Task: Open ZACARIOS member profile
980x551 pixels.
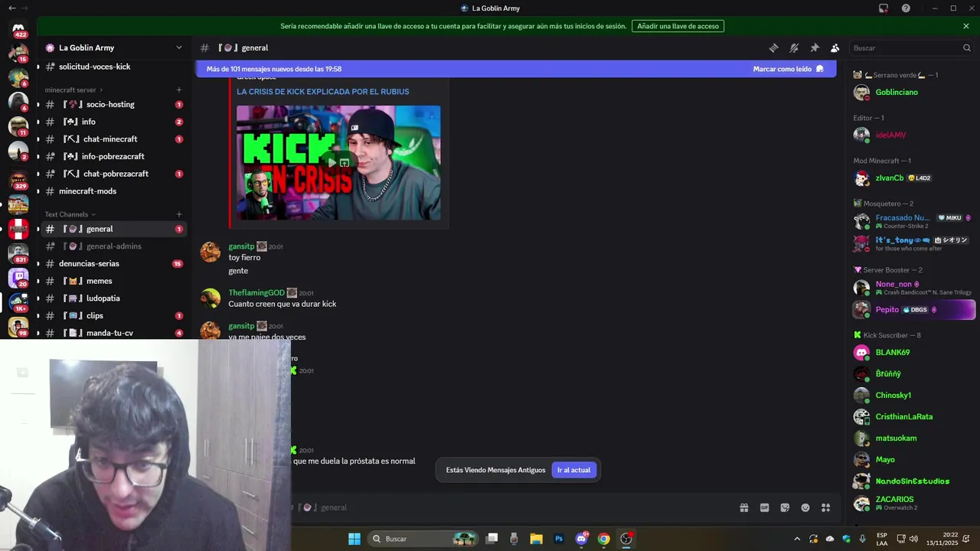Action: [x=913, y=503]
